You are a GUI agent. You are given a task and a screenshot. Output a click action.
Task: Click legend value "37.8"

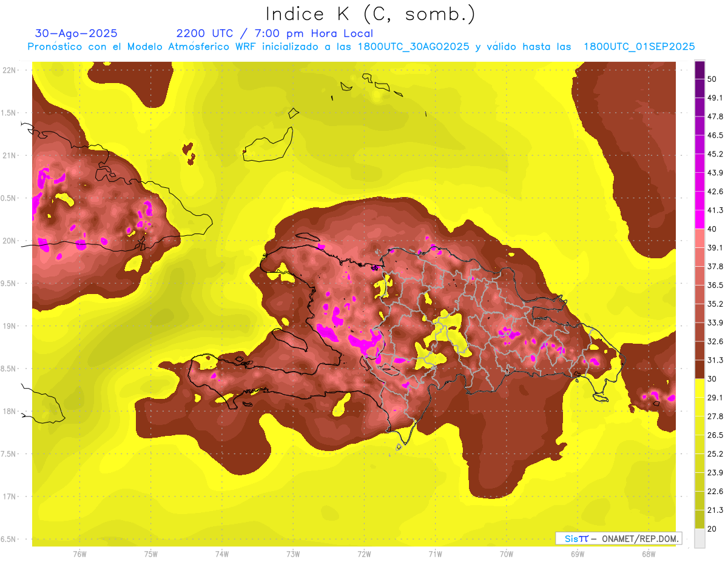coord(715,266)
